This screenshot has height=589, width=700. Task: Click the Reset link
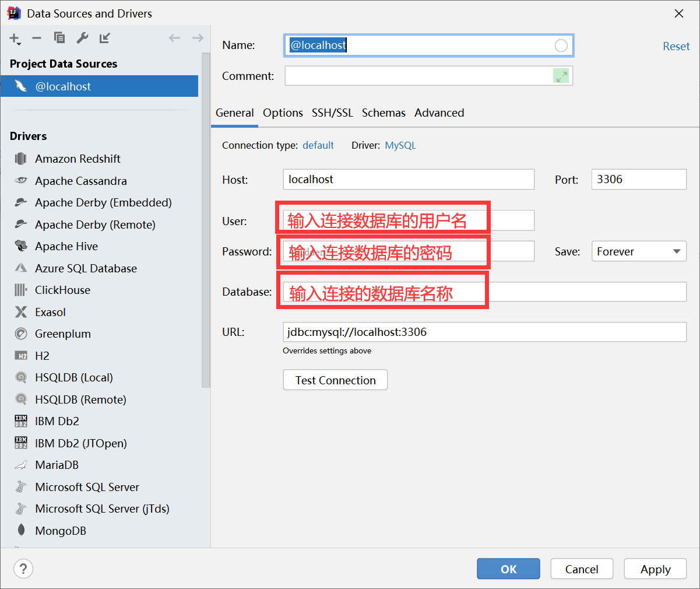[676, 46]
